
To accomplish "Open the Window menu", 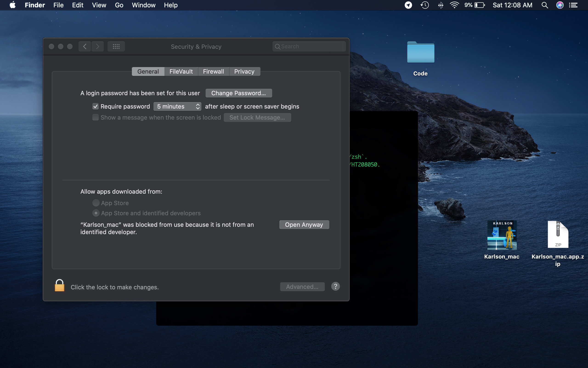I will click(x=144, y=5).
